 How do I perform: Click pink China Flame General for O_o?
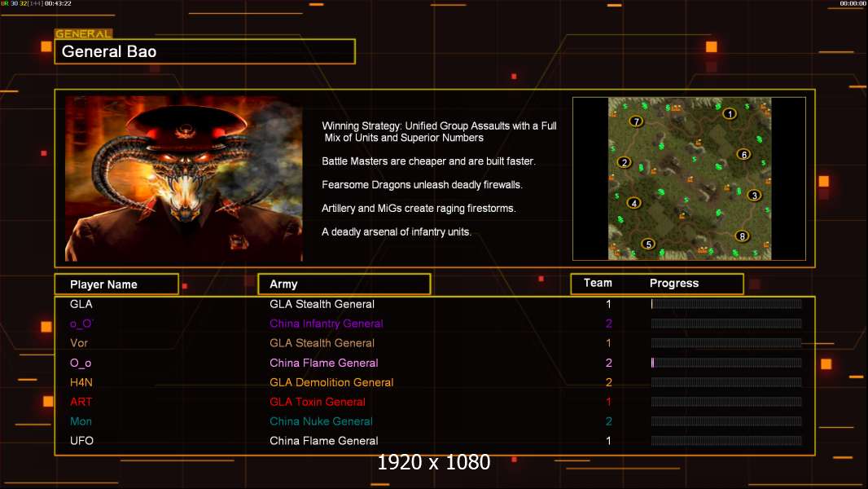click(324, 363)
